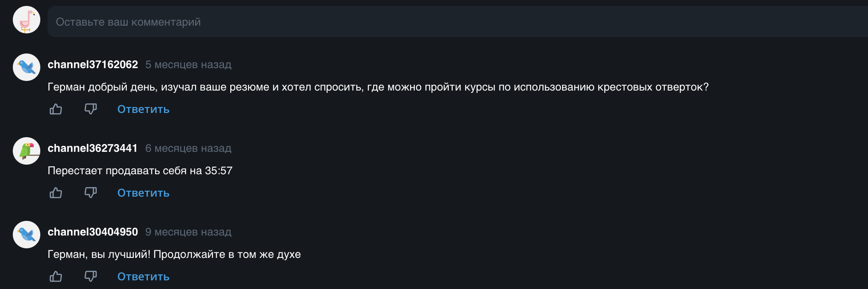868x289 pixels.
Task: Click the "9 месяцев назад" timestamp
Action: [x=188, y=232]
